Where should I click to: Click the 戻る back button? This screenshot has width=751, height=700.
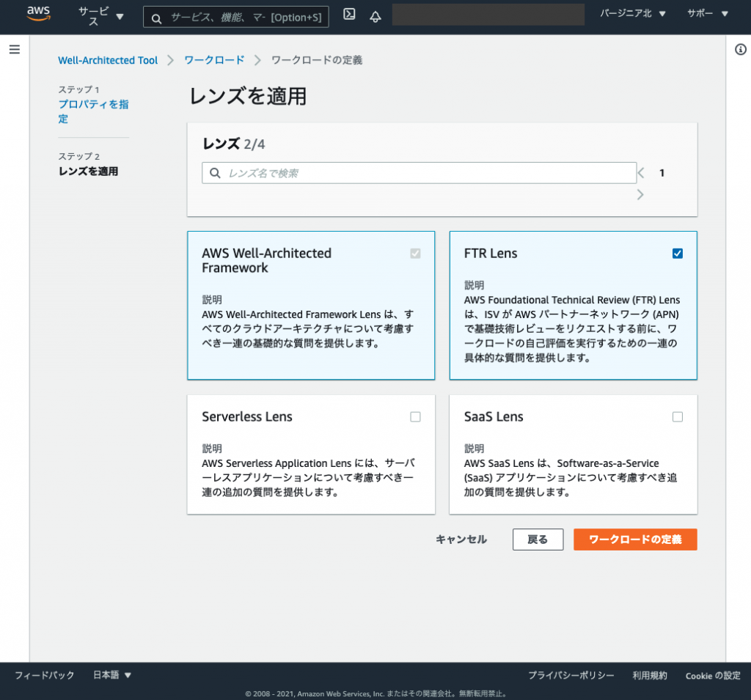[x=538, y=539]
